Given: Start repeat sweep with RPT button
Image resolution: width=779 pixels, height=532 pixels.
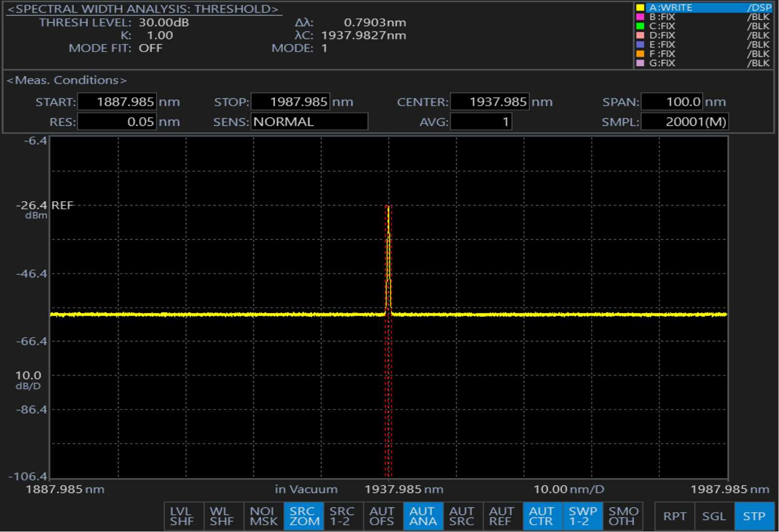Looking at the screenshot, I should pos(674,516).
